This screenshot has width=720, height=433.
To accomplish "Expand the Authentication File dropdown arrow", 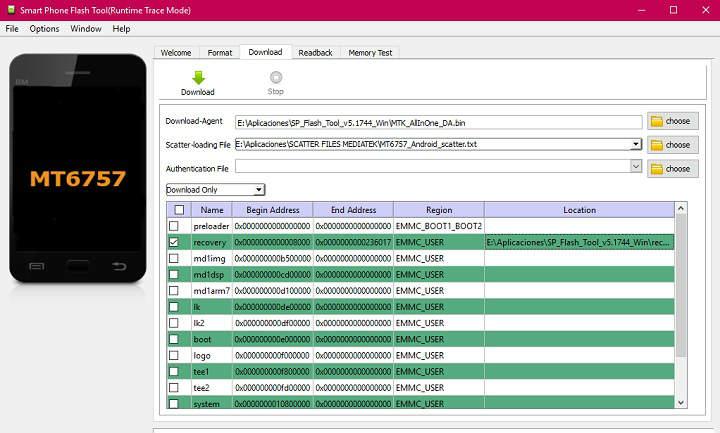I will coord(636,166).
